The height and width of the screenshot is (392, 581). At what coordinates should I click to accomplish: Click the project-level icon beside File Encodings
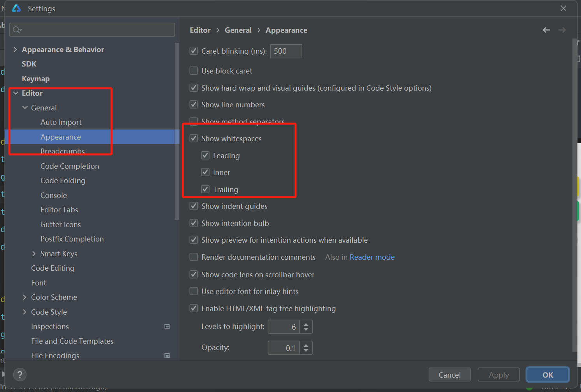click(167, 355)
